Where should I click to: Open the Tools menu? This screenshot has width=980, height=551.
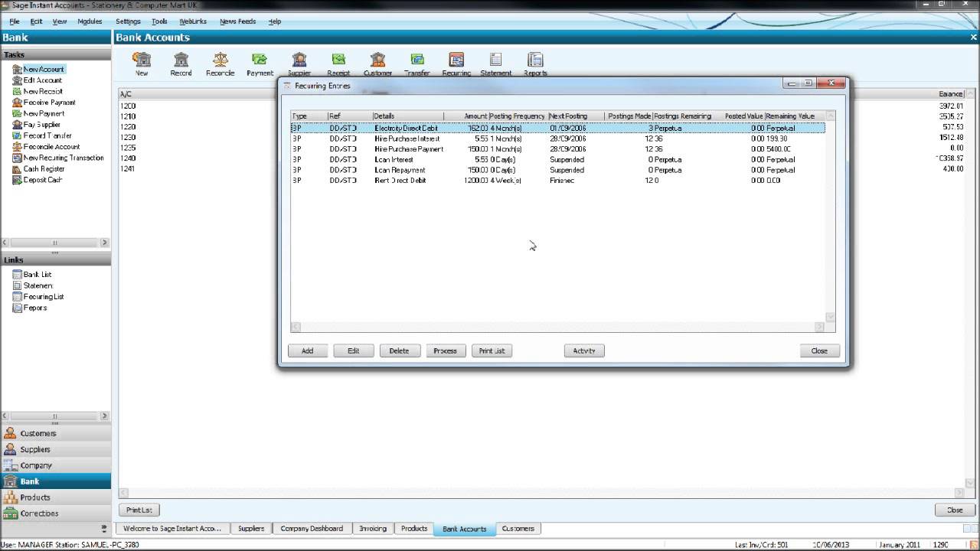point(159,21)
